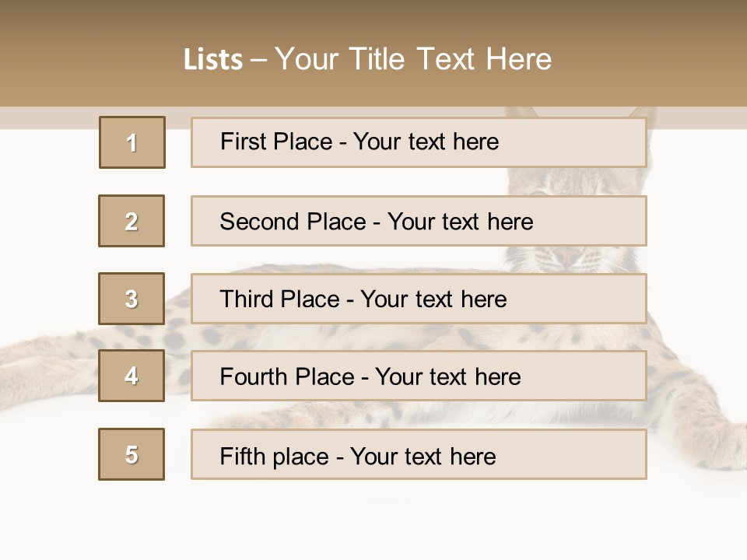This screenshot has height=560, width=747.
Task: Click the number 3 box
Action: 132,299
